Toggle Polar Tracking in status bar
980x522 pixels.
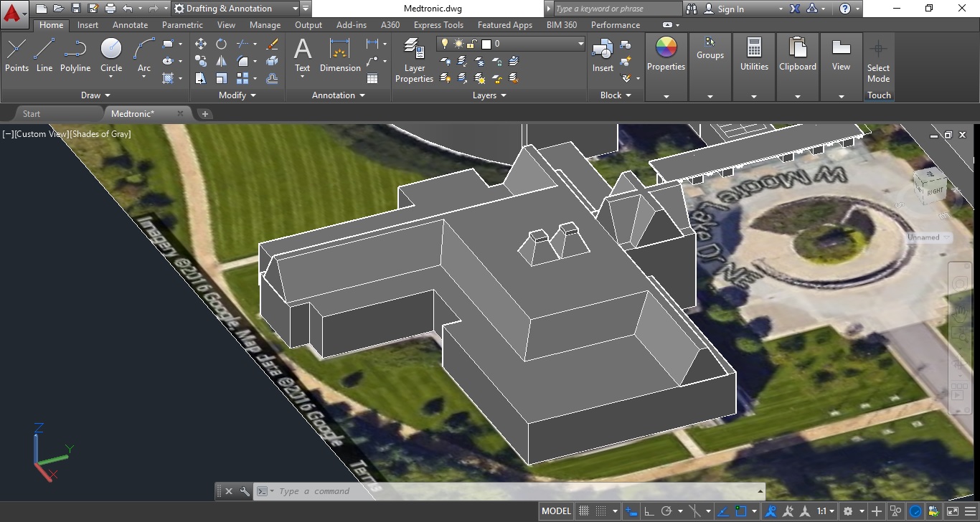coord(666,511)
